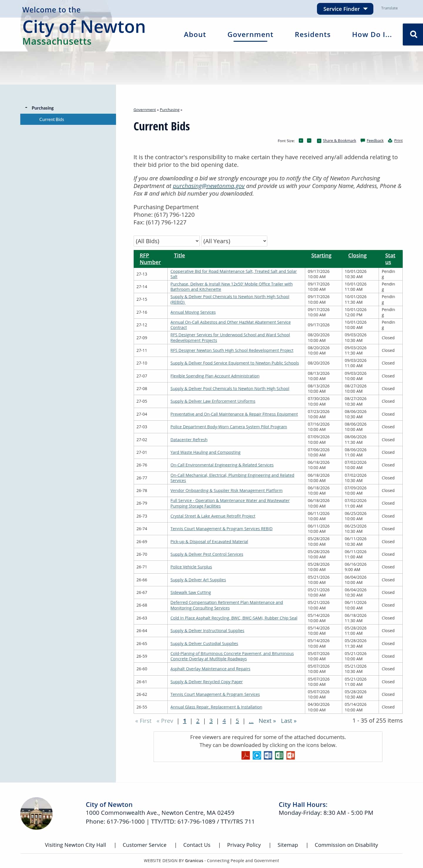
Task: Open the All Bids filter dropdown
Action: tap(167, 241)
